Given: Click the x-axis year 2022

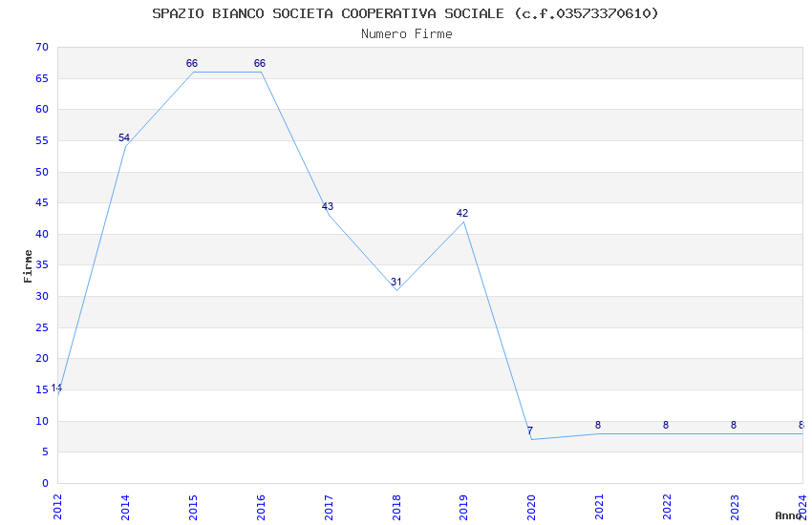Looking at the screenshot, I should pos(667,507).
